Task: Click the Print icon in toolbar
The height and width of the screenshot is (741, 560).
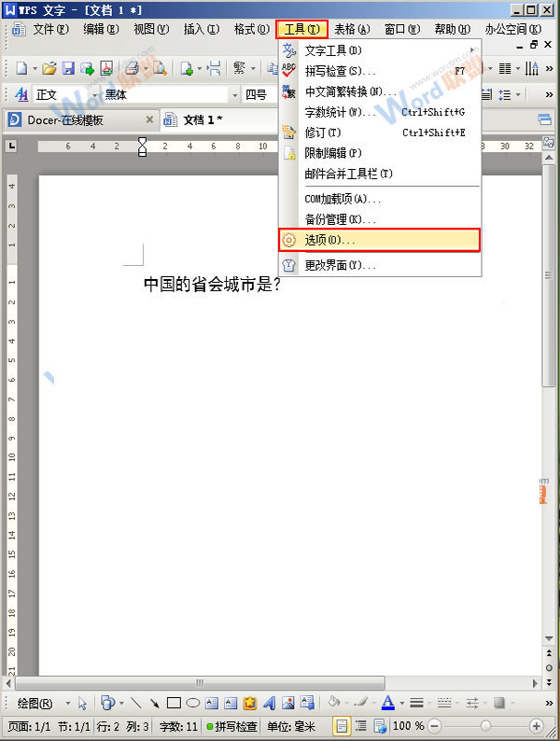Action: click(133, 69)
